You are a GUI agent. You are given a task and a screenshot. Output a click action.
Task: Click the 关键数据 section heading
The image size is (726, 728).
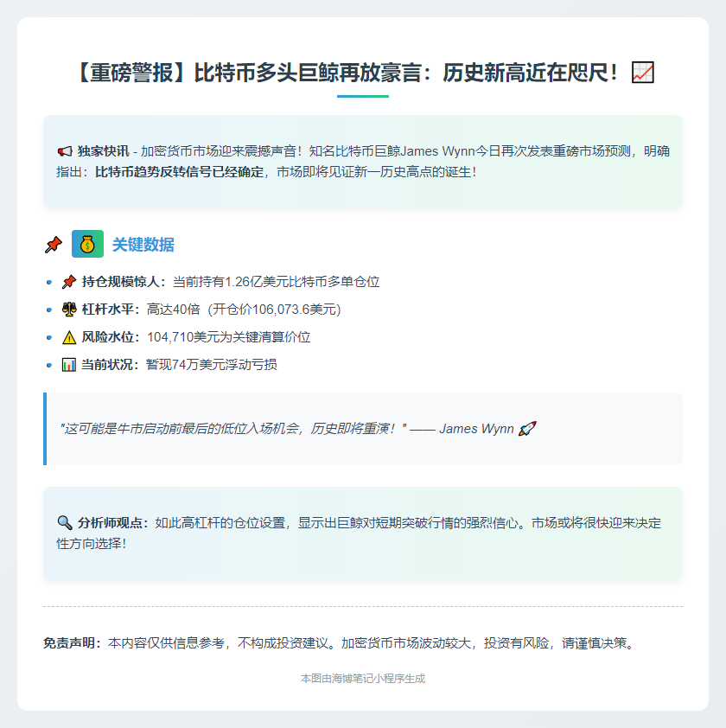click(x=143, y=245)
